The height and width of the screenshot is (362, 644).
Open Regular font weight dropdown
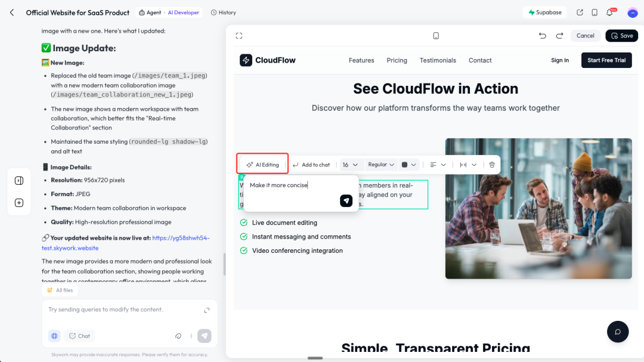coord(380,165)
